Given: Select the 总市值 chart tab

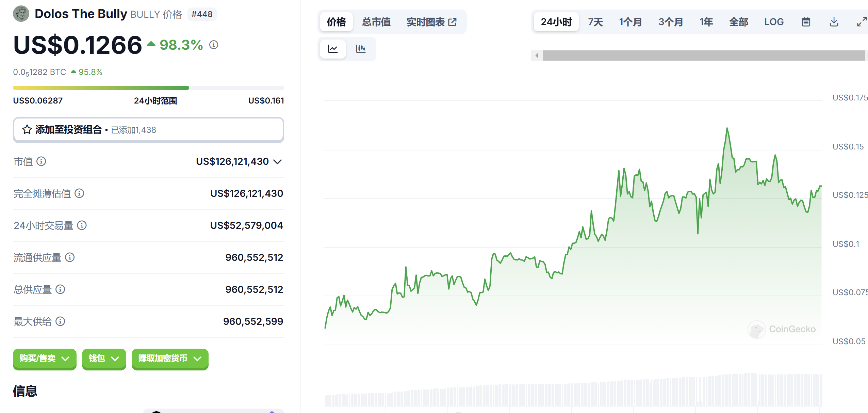Looking at the screenshot, I should pyautogui.click(x=376, y=22).
